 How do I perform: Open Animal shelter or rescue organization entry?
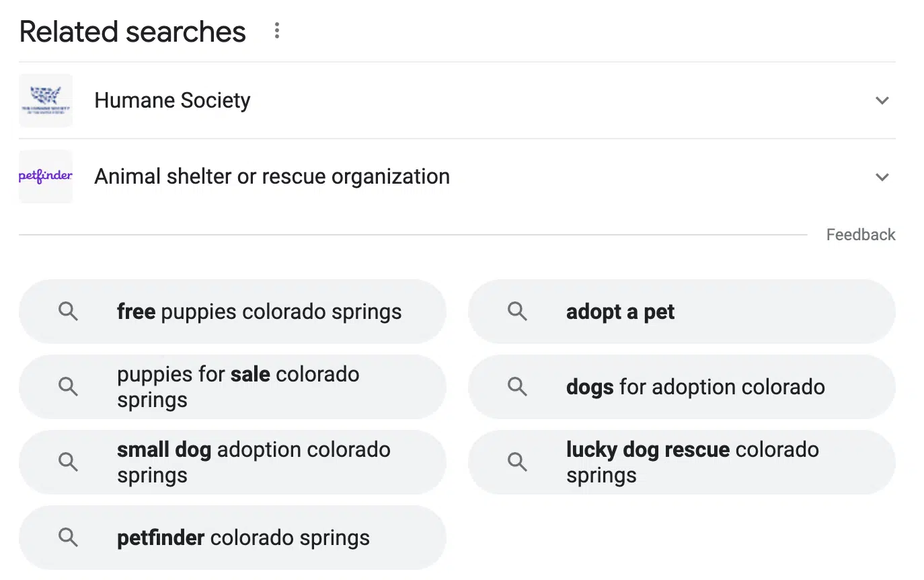pyautogui.click(x=272, y=176)
